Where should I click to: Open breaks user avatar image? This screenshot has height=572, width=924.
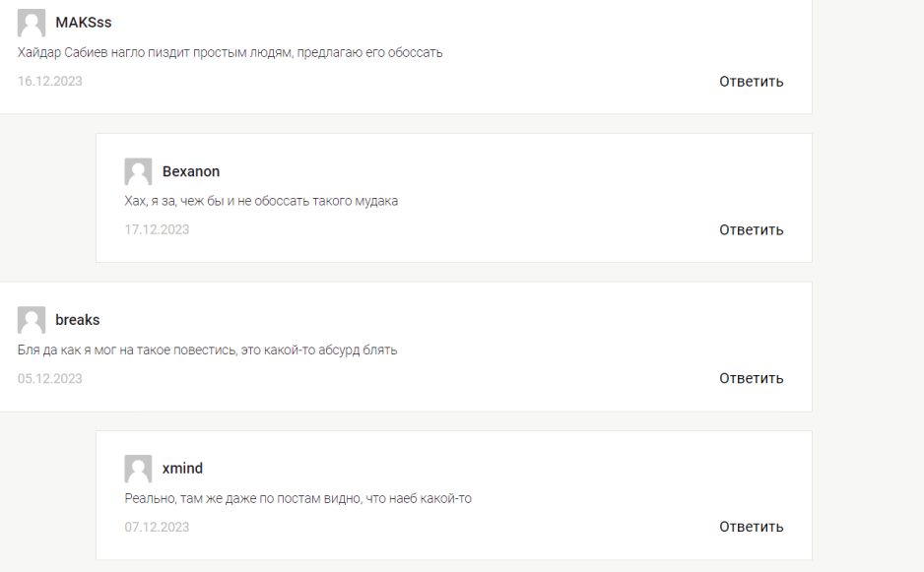(x=32, y=320)
